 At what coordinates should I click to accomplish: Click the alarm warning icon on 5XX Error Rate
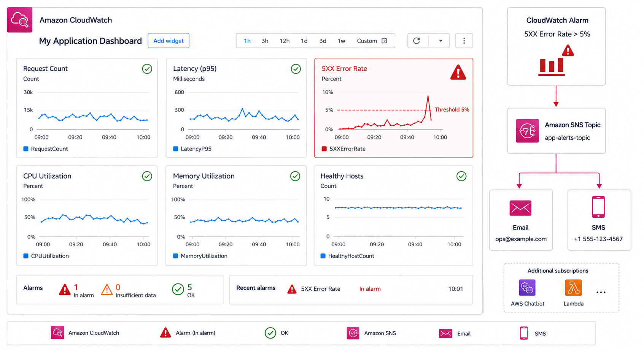pos(458,72)
